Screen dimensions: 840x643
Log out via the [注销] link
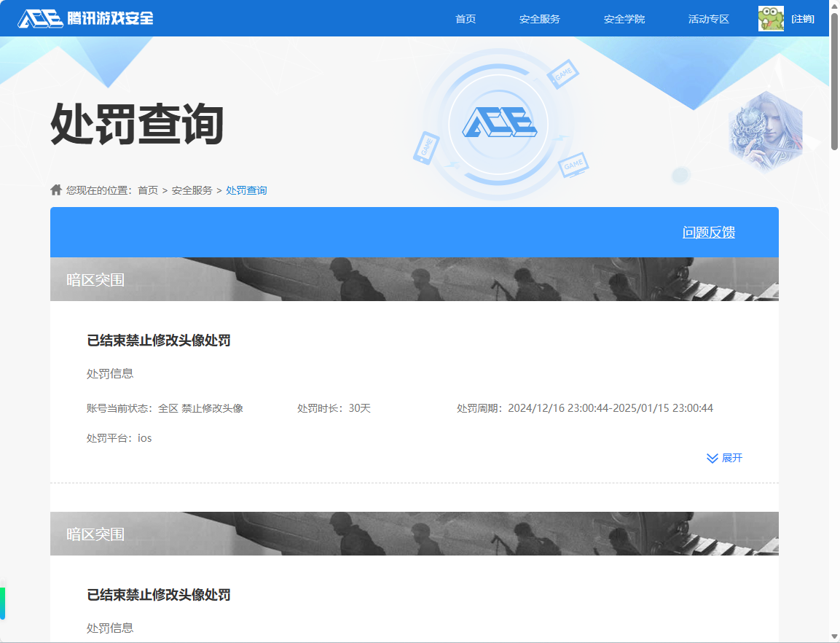pyautogui.click(x=803, y=19)
